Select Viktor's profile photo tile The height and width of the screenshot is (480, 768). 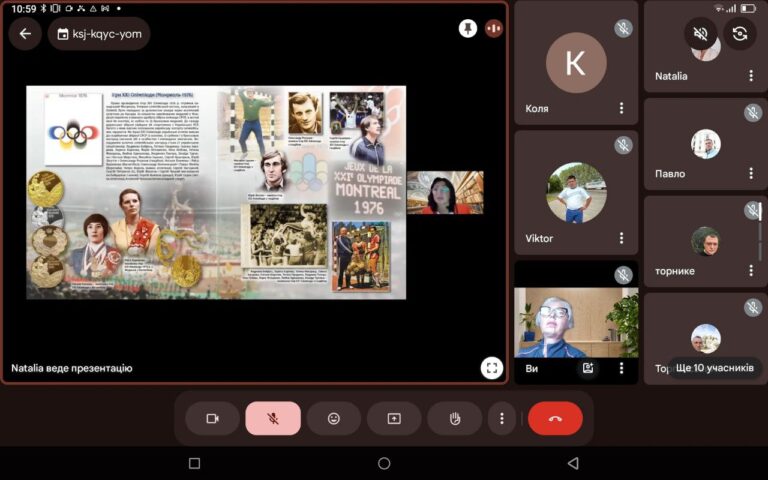[x=576, y=192]
